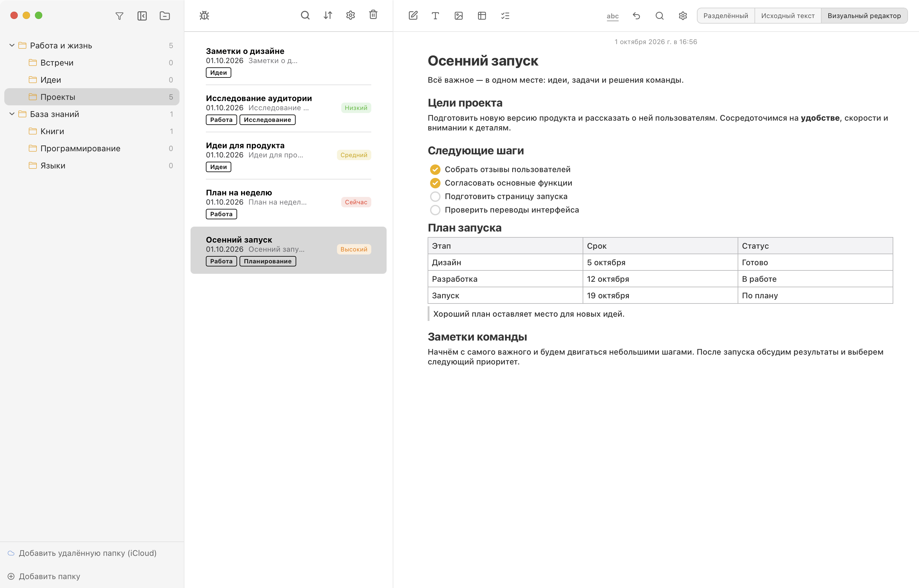This screenshot has height=588, width=919.
Task: Open the text formatting T icon
Action: tap(435, 16)
